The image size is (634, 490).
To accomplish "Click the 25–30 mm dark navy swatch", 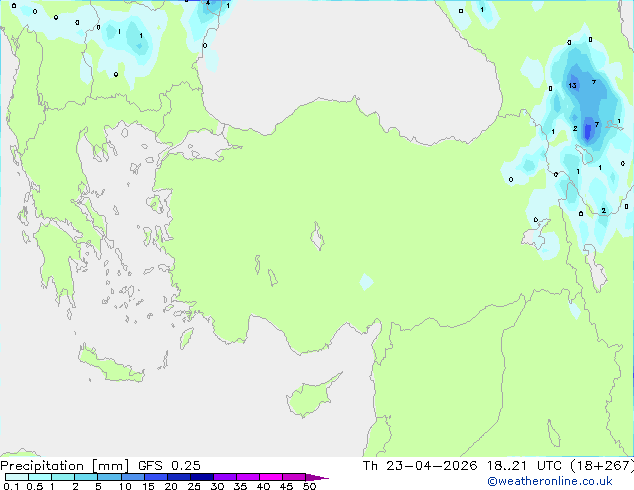I will click(201, 477).
